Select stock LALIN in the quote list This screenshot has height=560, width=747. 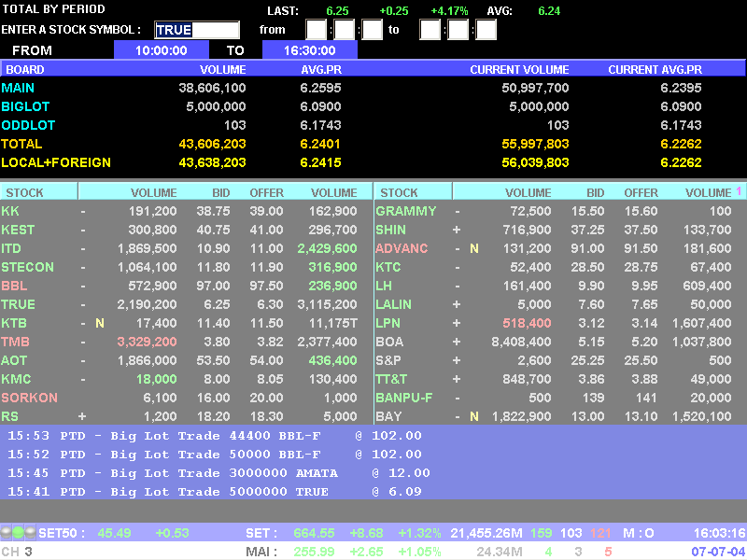[x=393, y=304]
